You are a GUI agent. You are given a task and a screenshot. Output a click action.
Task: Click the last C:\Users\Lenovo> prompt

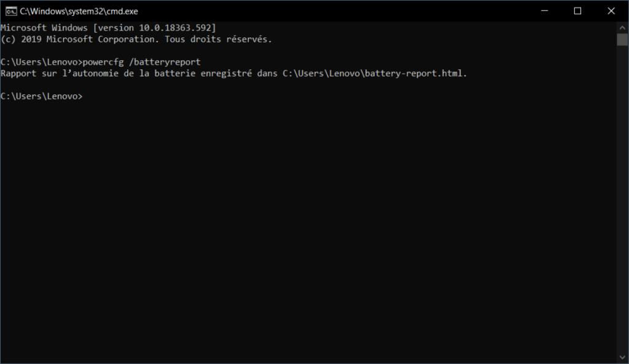coord(41,96)
